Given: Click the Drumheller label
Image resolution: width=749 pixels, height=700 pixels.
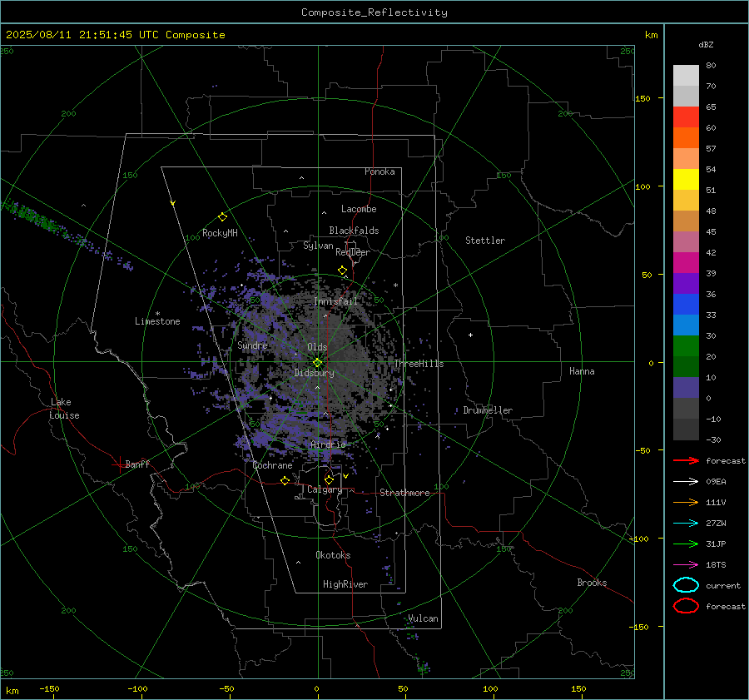Looking at the screenshot, I should click(488, 410).
